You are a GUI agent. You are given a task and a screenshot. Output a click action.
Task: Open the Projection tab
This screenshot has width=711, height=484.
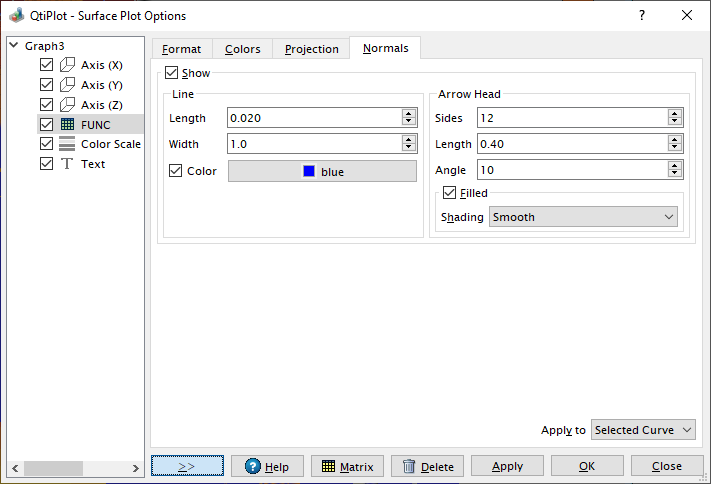click(311, 49)
